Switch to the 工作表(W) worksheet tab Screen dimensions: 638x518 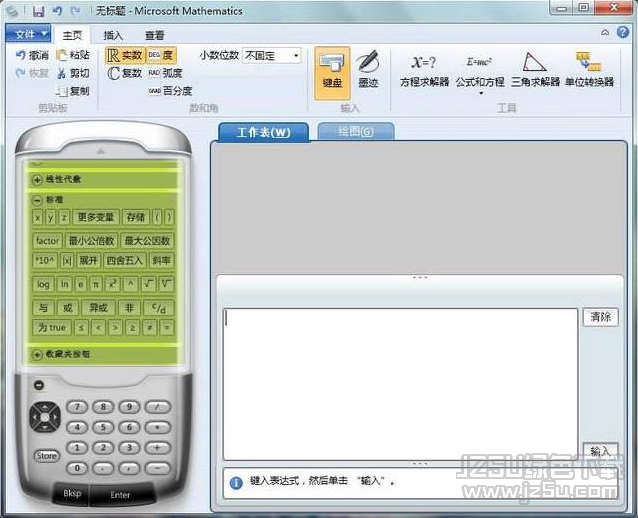pos(263,132)
